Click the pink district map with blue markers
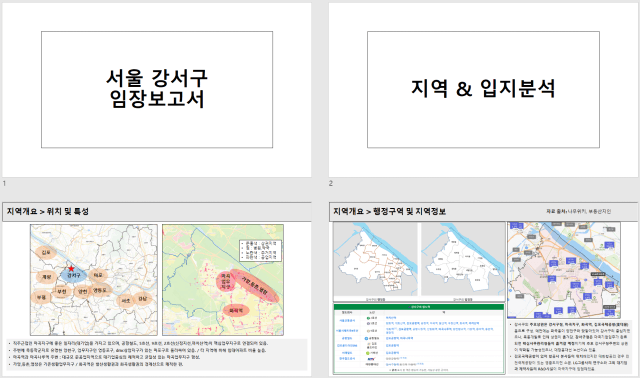Screen dimensions: 640x378 click(x=564, y=270)
